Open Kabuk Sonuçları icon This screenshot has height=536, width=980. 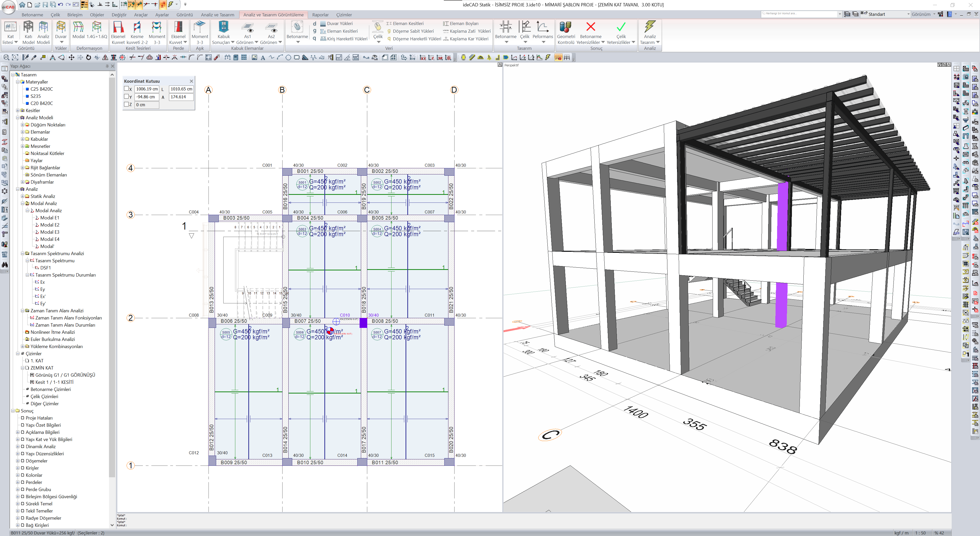click(223, 29)
